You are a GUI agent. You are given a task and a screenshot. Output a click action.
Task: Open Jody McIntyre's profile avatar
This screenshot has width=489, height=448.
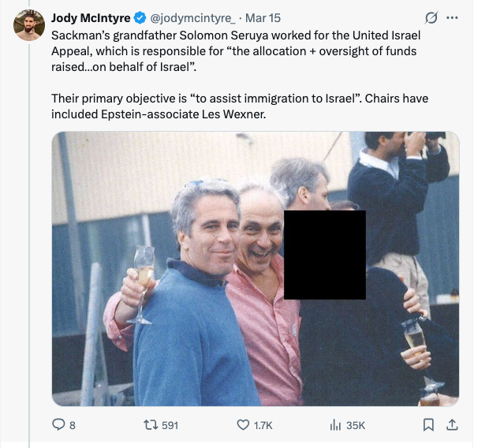coord(29,25)
